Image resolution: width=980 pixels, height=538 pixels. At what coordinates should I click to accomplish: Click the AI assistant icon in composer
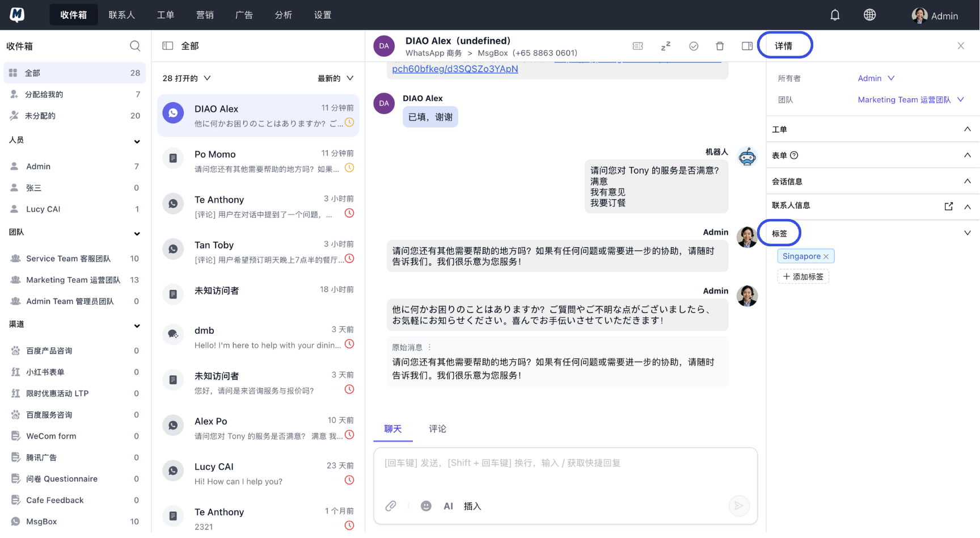448,506
